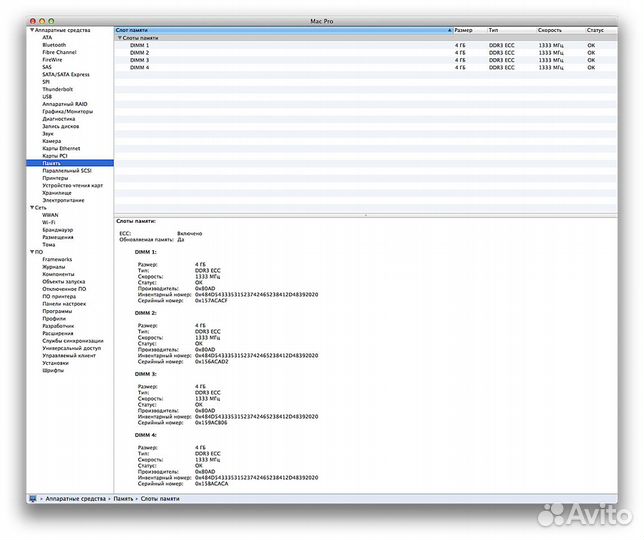
Task: Open SATA/SATA Express sidebar item
Action: (x=66, y=74)
